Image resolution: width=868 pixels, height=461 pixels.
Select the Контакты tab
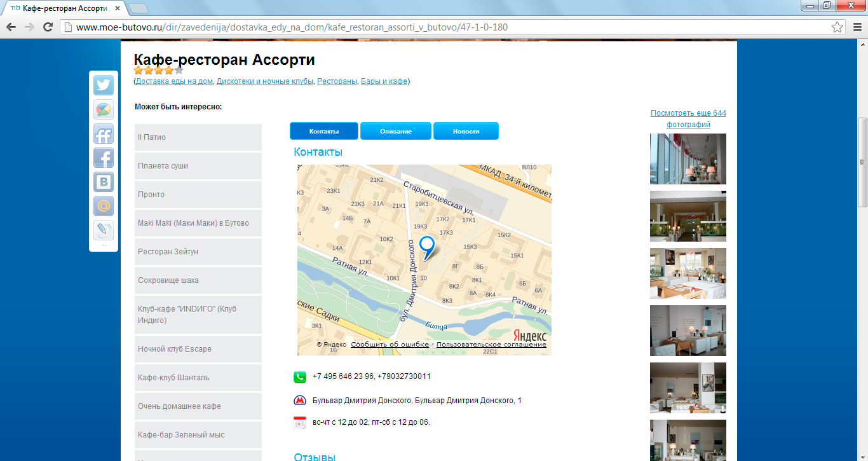click(x=324, y=131)
